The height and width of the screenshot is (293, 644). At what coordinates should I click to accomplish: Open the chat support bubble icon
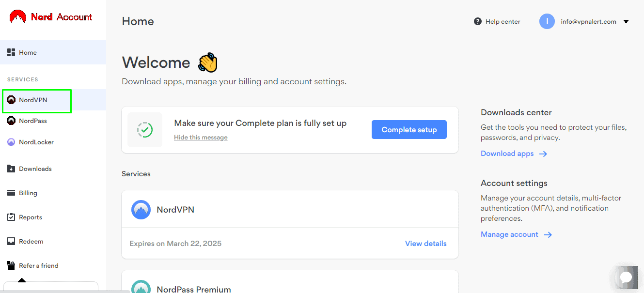(x=626, y=278)
